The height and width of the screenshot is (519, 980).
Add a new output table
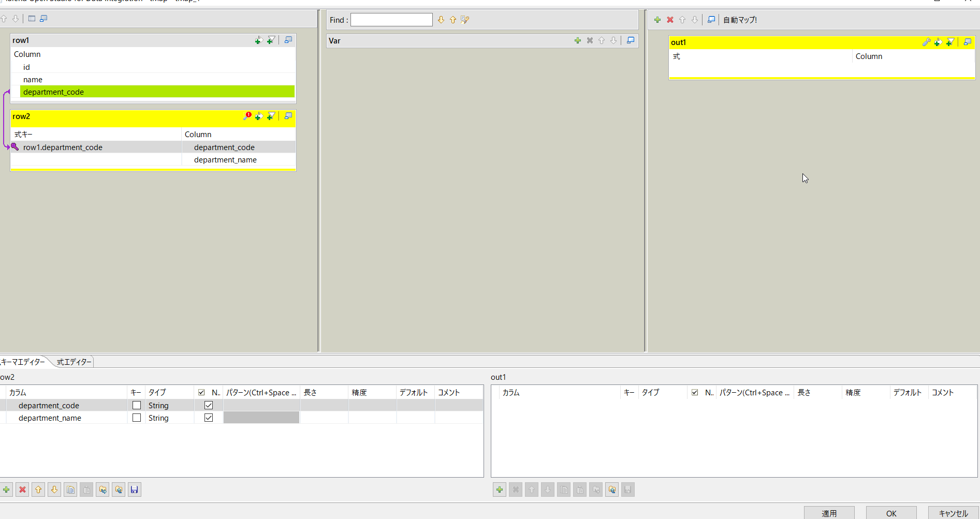657,20
